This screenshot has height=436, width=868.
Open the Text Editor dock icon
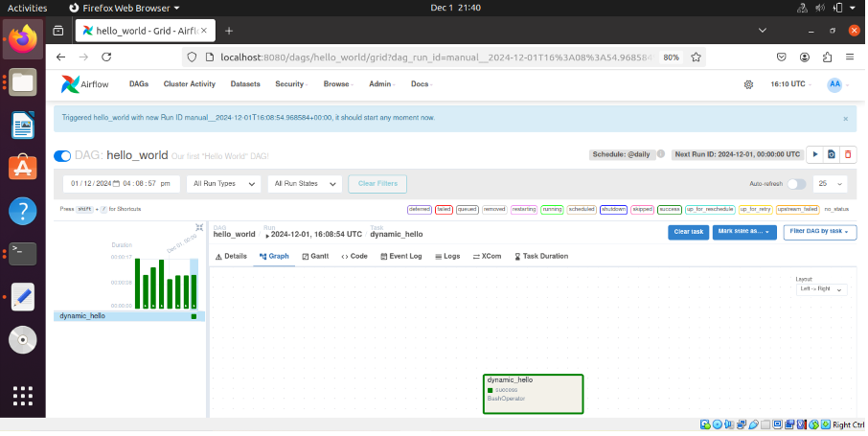(23, 297)
